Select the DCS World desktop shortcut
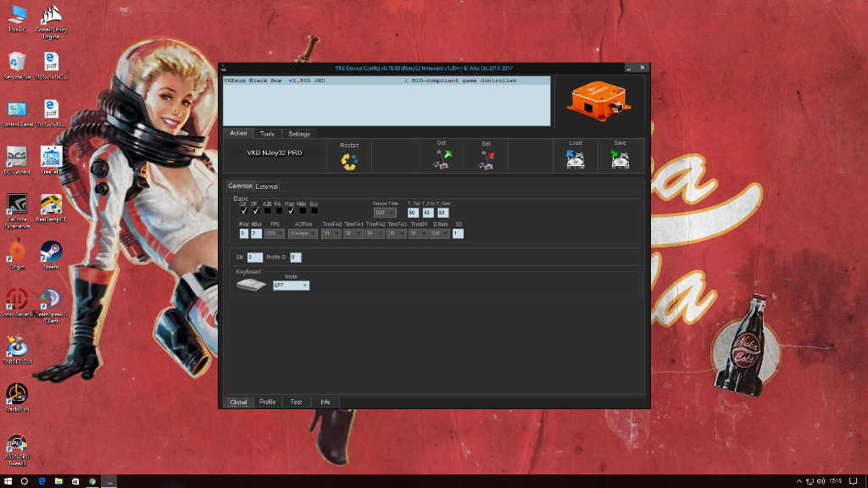This screenshot has height=488, width=868. point(17,160)
